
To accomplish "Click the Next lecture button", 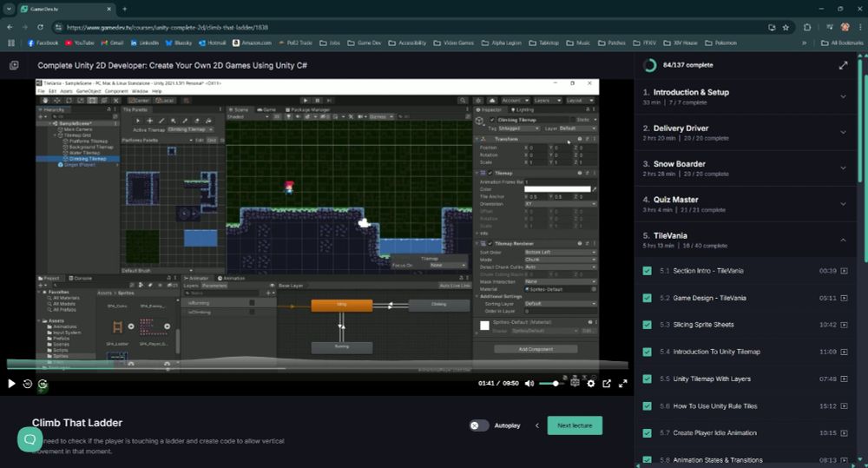I will coord(575,425).
